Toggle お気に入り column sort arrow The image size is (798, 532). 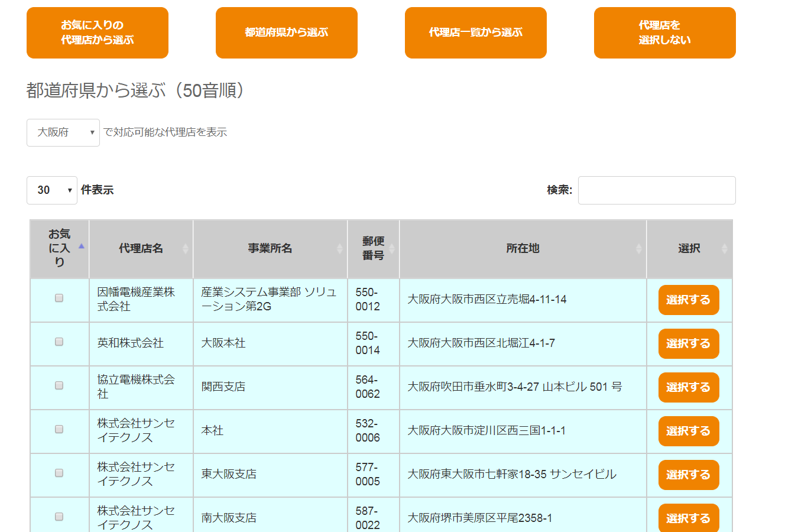click(82, 246)
